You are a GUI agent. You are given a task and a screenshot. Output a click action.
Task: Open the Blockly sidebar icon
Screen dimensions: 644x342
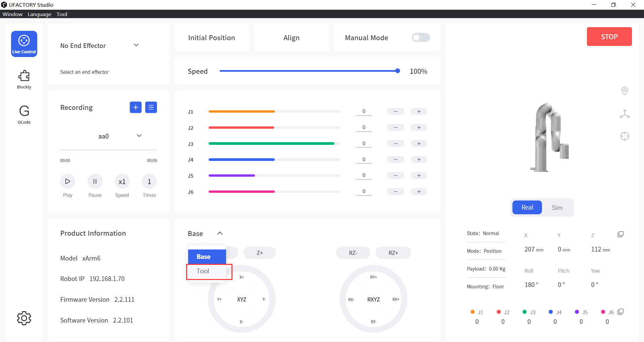[x=24, y=79]
